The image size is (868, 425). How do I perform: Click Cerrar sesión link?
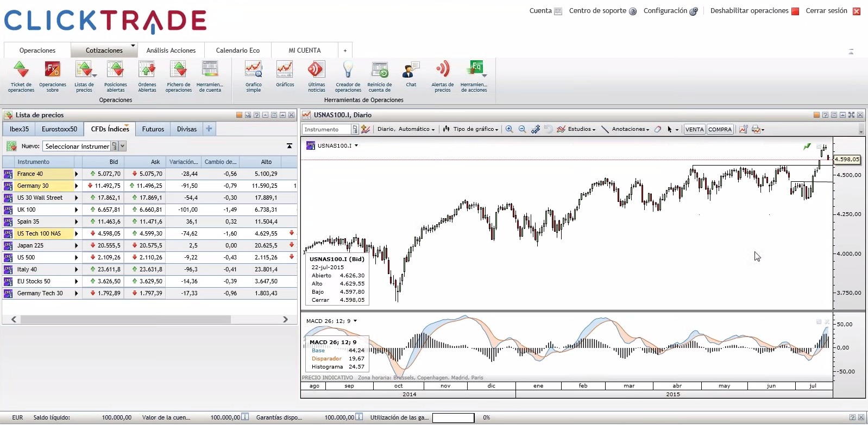pos(826,11)
